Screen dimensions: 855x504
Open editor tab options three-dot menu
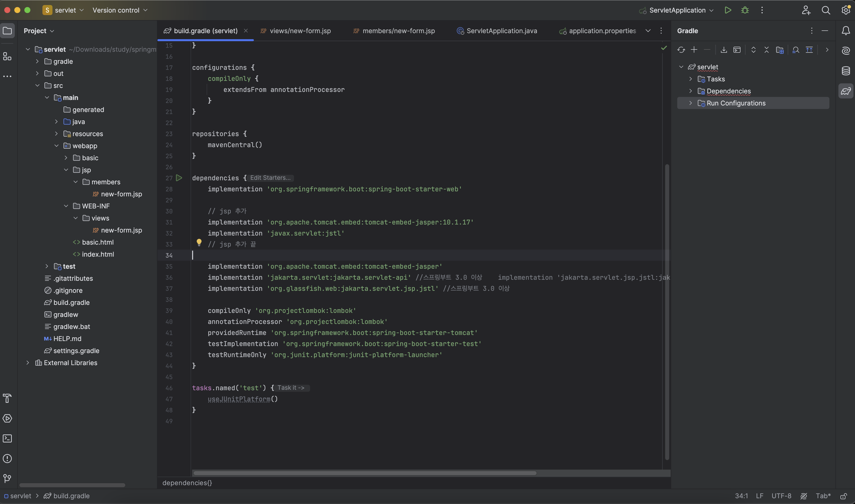[x=661, y=31]
